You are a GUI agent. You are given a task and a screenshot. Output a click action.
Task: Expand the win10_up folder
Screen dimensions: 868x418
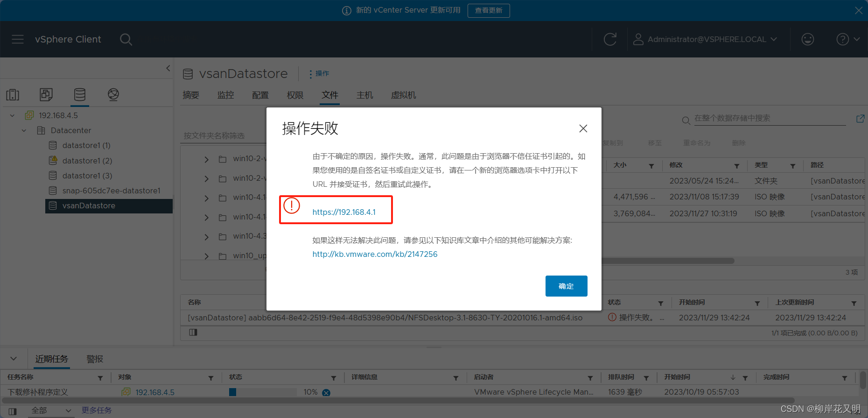point(206,256)
